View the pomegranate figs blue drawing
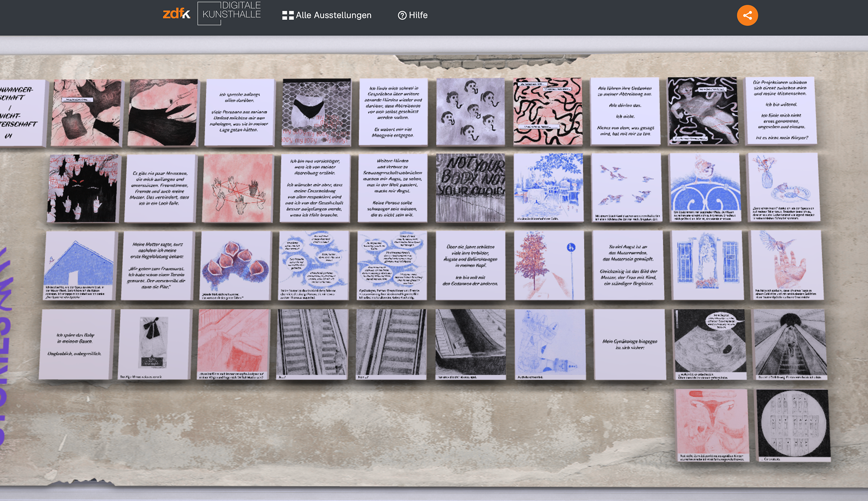Screen dimensions: 868x501 tap(236, 265)
